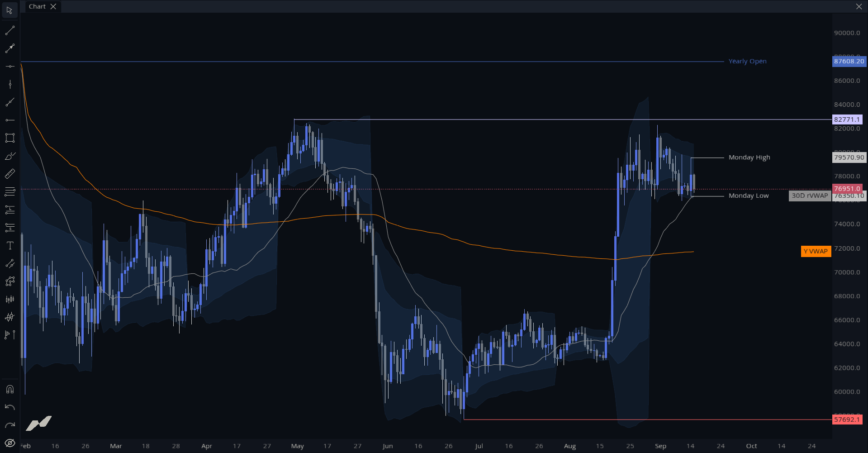The height and width of the screenshot is (453, 868).
Task: Select the cursor pointer tool
Action: 9,10
